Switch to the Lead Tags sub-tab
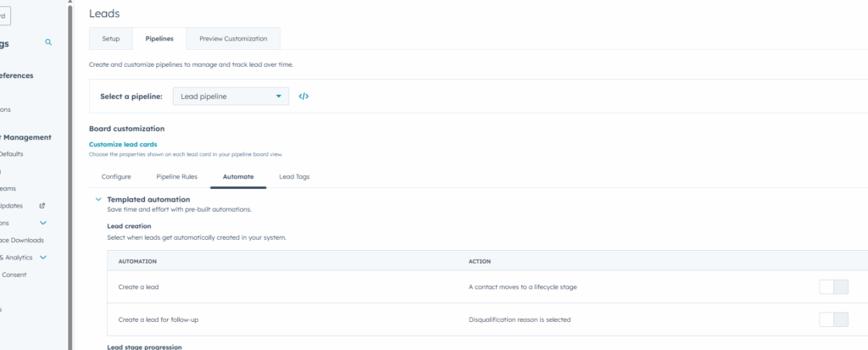868x350 pixels. [294, 176]
